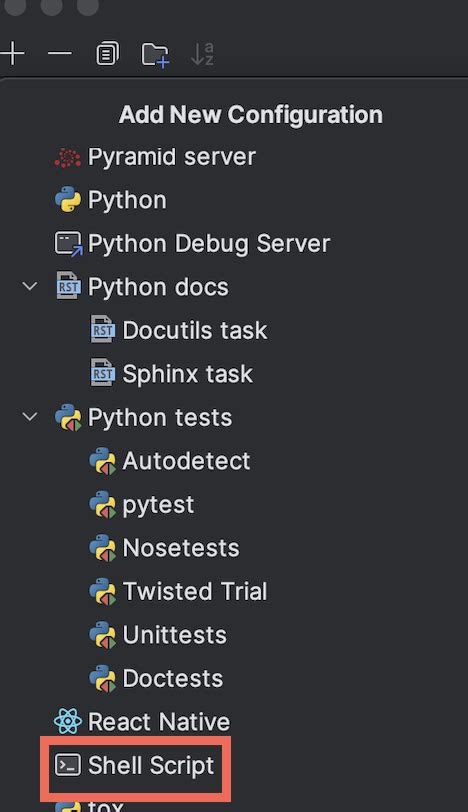Click the Python logo icon beside Python
This screenshot has width=468, height=812.
68,200
